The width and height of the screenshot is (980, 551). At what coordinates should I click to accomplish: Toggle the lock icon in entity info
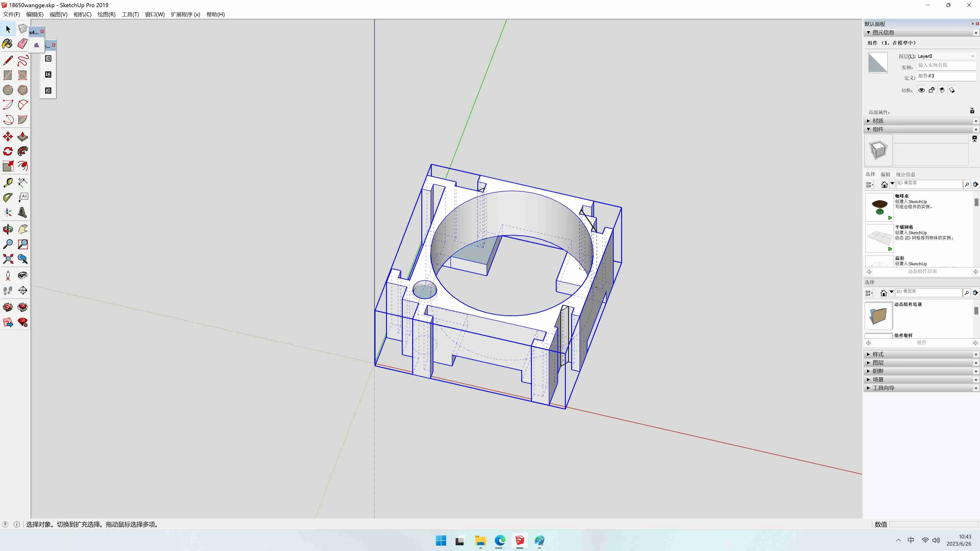coord(931,90)
